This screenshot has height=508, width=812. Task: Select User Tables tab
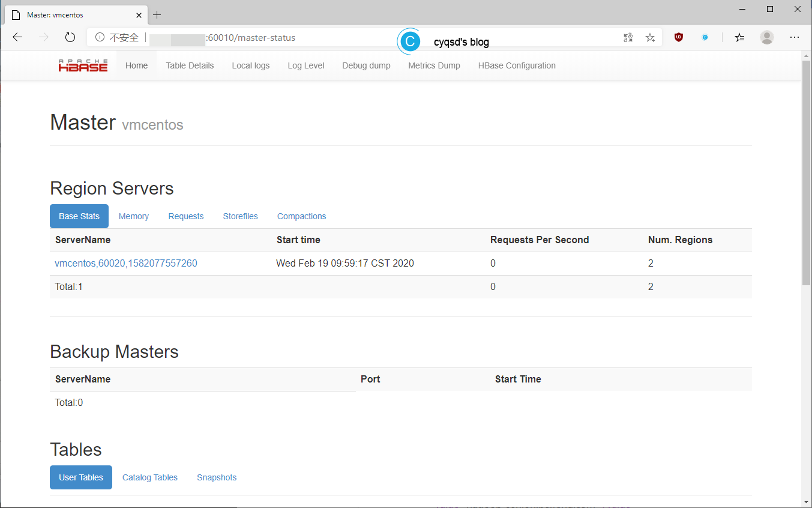tap(81, 477)
